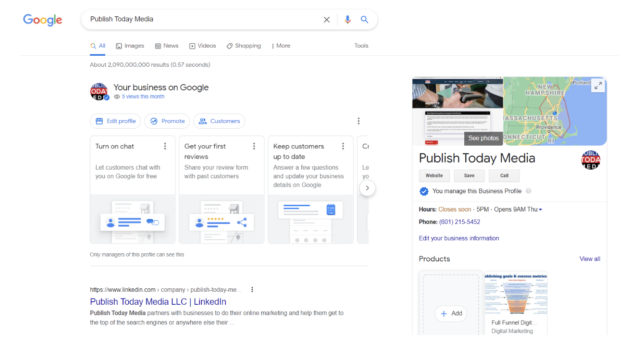Click the Website button in the knowledge panel

[x=434, y=176]
